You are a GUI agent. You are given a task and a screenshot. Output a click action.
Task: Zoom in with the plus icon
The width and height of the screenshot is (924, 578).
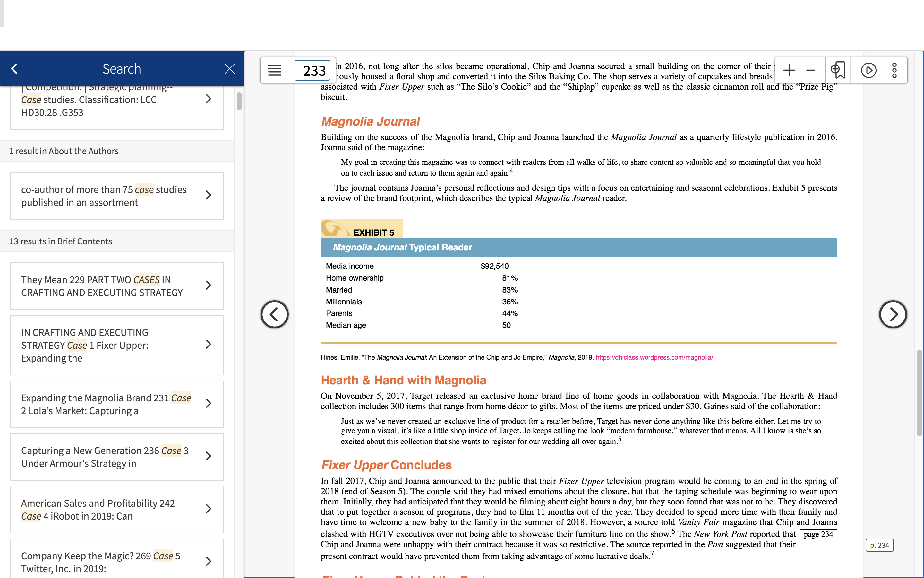click(789, 70)
